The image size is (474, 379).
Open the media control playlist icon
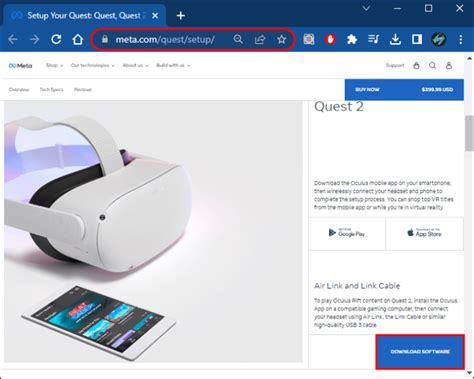(x=374, y=39)
